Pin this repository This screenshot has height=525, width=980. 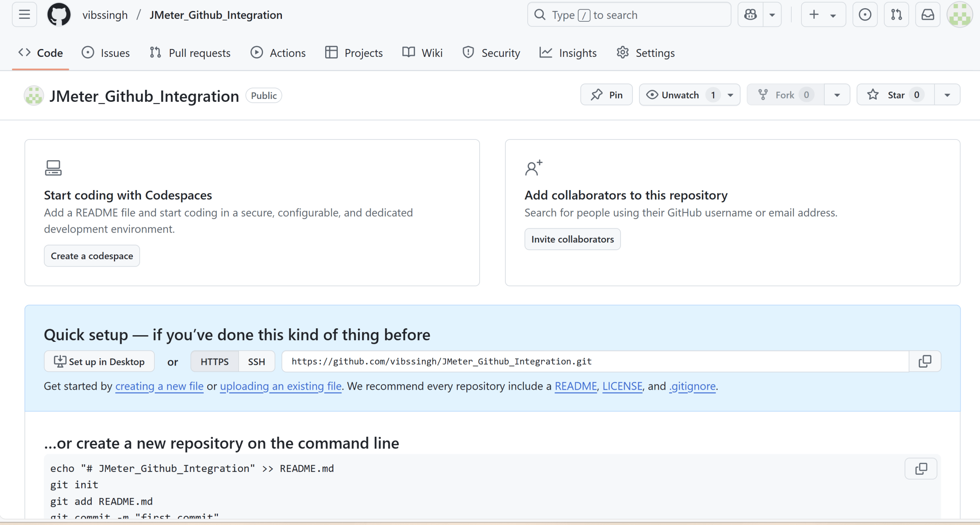tap(607, 95)
